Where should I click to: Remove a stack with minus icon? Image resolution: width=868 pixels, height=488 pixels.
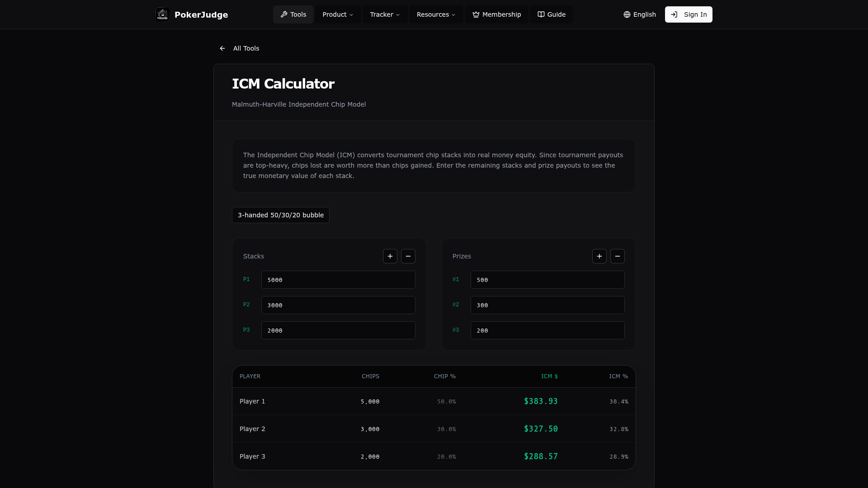coord(408,256)
